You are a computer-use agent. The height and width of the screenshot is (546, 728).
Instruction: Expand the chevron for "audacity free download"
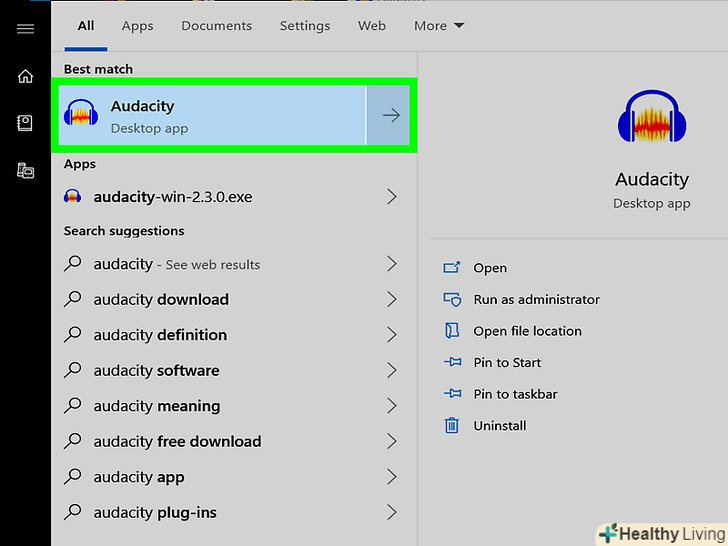coord(391,441)
